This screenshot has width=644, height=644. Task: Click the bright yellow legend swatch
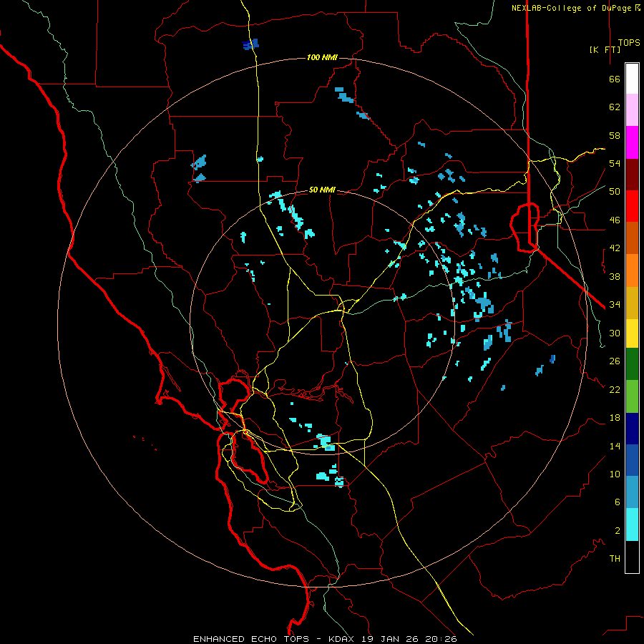click(632, 333)
